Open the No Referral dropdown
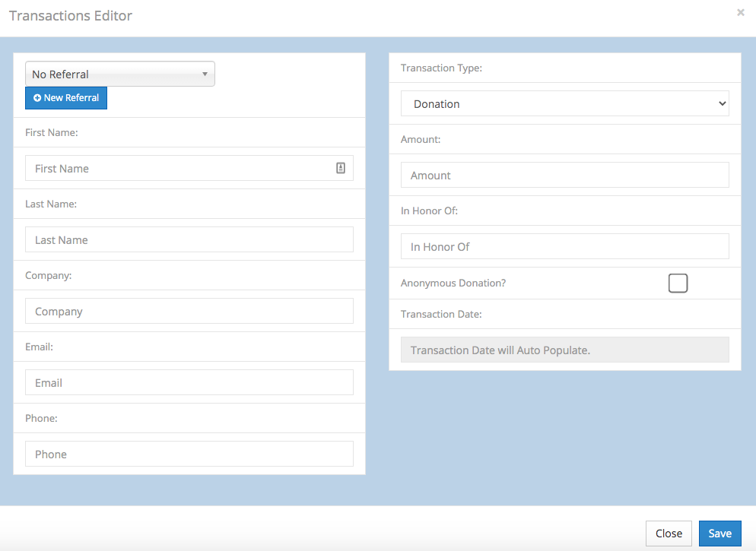The height and width of the screenshot is (551, 756). coord(120,74)
